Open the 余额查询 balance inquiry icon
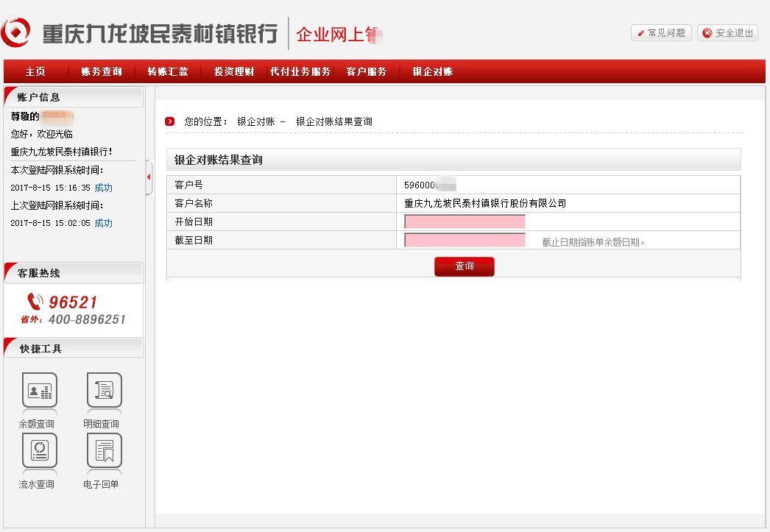 (39, 391)
